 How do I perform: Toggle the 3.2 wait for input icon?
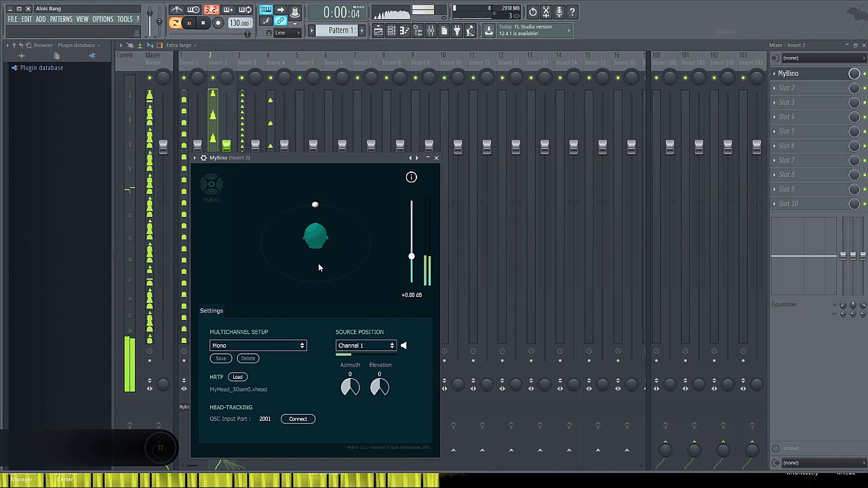coord(212,9)
